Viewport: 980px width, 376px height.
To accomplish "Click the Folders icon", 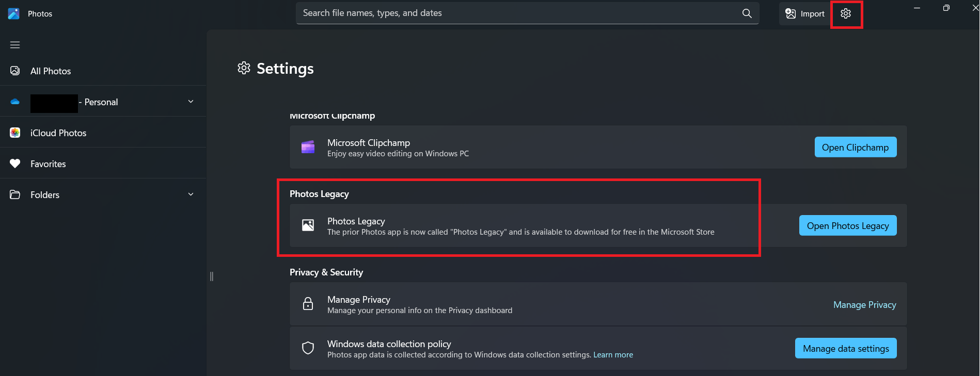I will (x=15, y=194).
